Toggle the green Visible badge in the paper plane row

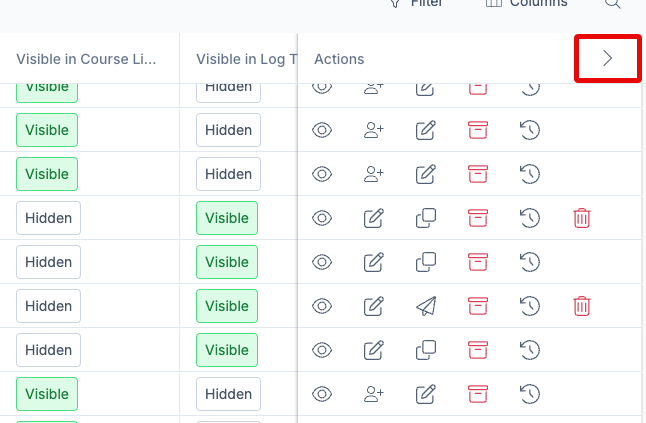[x=227, y=306]
